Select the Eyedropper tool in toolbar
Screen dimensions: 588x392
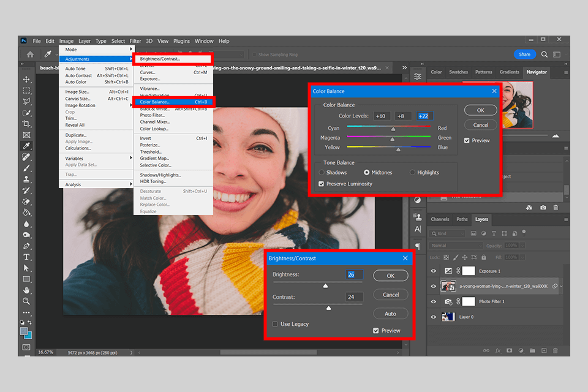[x=26, y=146]
